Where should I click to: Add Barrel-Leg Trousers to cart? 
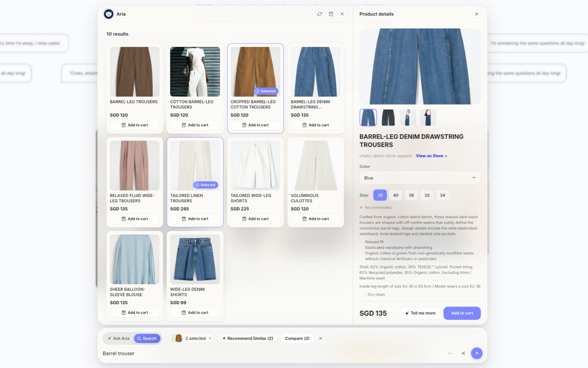pyautogui.click(x=135, y=125)
